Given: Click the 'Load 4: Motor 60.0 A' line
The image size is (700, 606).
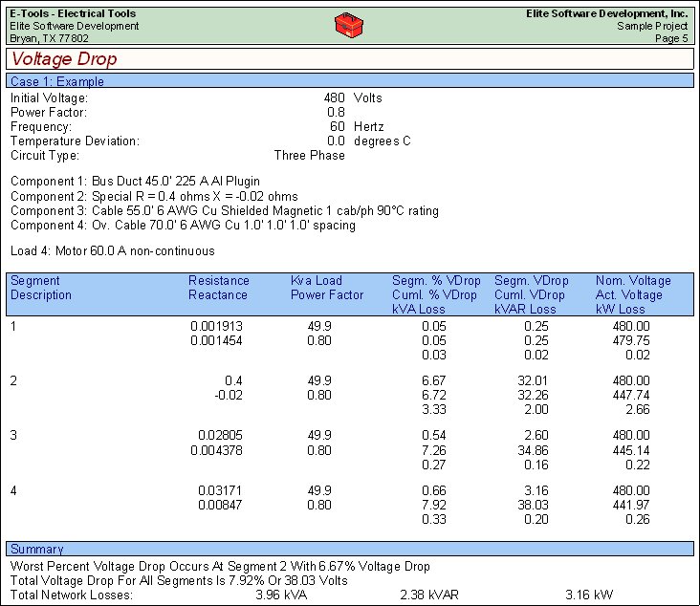Looking at the screenshot, I should pyautogui.click(x=113, y=250).
